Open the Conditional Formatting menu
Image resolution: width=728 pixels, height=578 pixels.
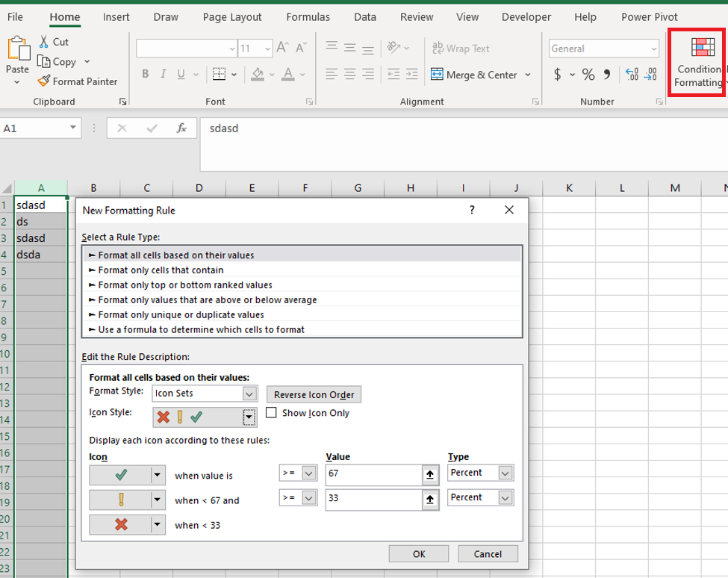pyautogui.click(x=698, y=63)
